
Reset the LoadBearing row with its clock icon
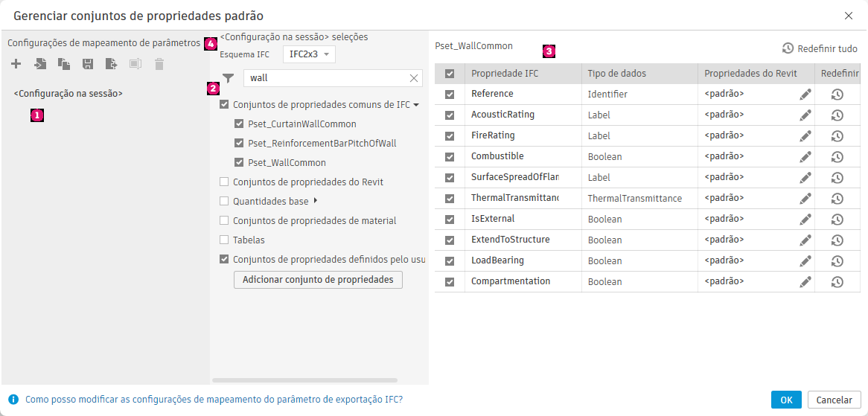(x=837, y=261)
